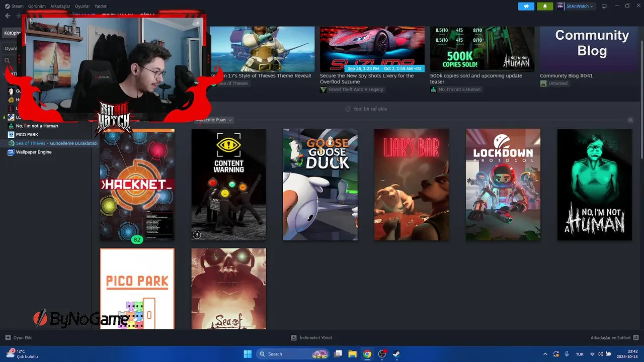Open Spy Shots Livery Suzume news image
Screen dimensions: 644x362
click(372, 49)
